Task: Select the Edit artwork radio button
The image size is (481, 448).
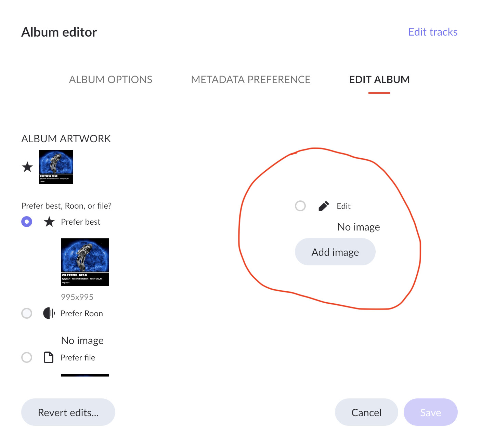Action: click(300, 206)
